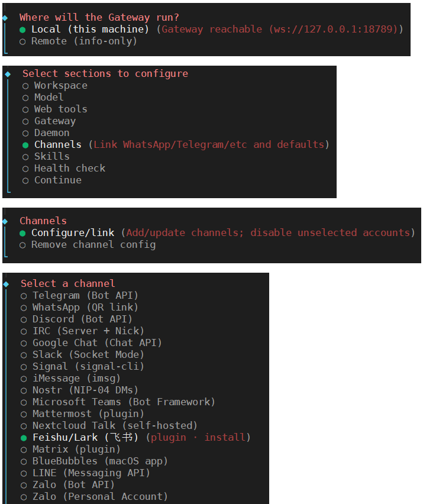Image resolution: width=423 pixels, height=504 pixels.
Task: Click Continue in sections list
Action: point(52,180)
